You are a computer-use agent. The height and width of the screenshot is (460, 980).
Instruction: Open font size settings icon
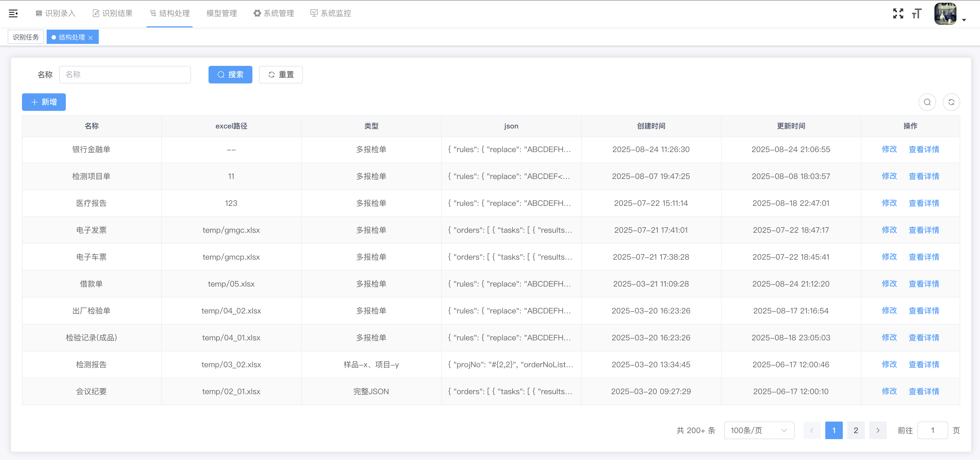coord(916,14)
